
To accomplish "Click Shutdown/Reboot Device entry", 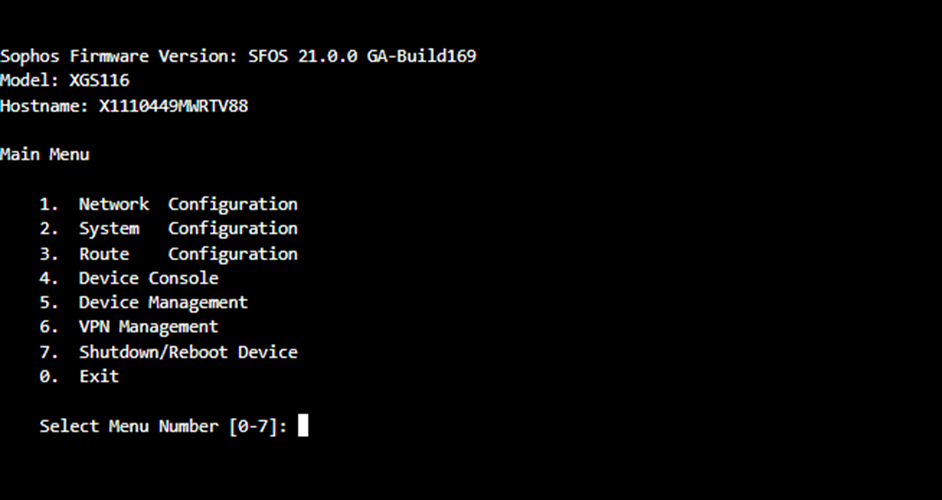I will pyautogui.click(x=188, y=352).
